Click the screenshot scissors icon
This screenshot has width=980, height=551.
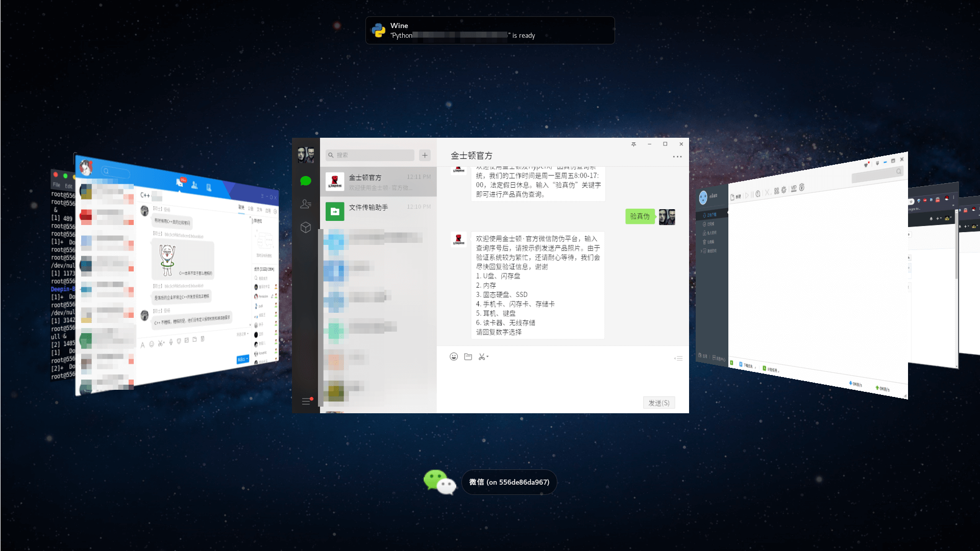point(481,357)
